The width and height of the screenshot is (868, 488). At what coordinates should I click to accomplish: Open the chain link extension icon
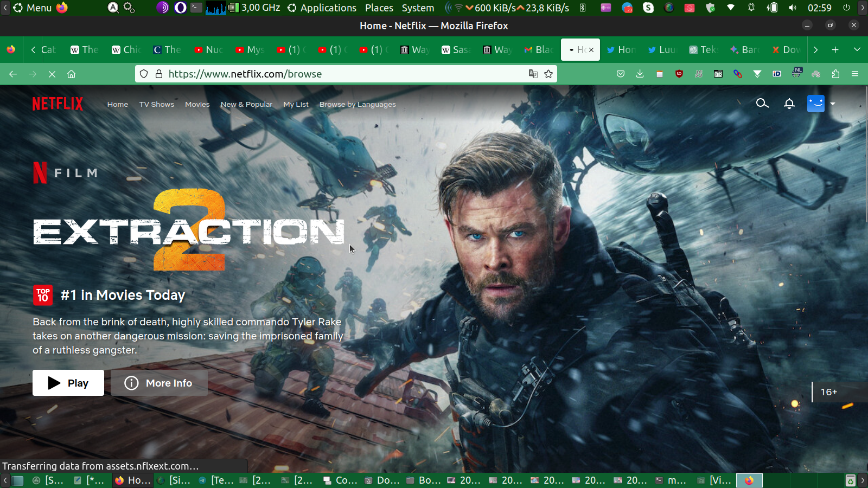pos(738,74)
